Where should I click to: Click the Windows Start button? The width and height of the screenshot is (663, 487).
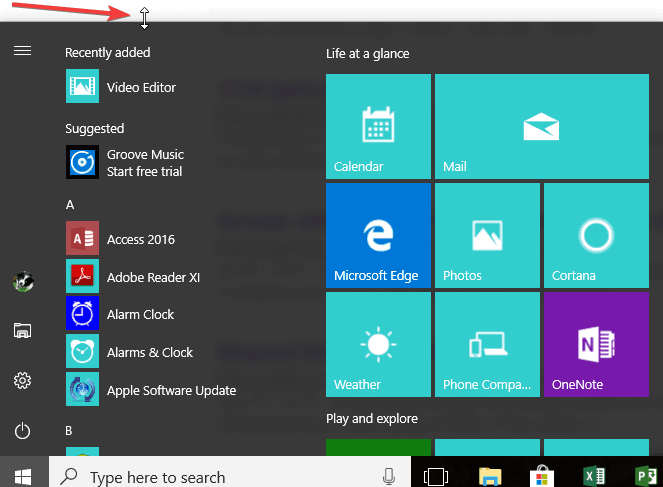pos(23,477)
